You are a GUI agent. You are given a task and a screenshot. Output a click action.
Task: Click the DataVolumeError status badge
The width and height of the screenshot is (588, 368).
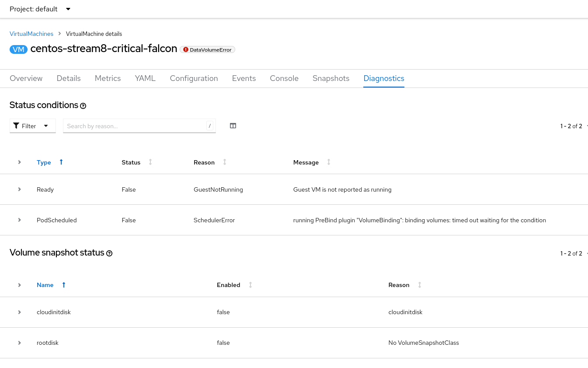208,50
